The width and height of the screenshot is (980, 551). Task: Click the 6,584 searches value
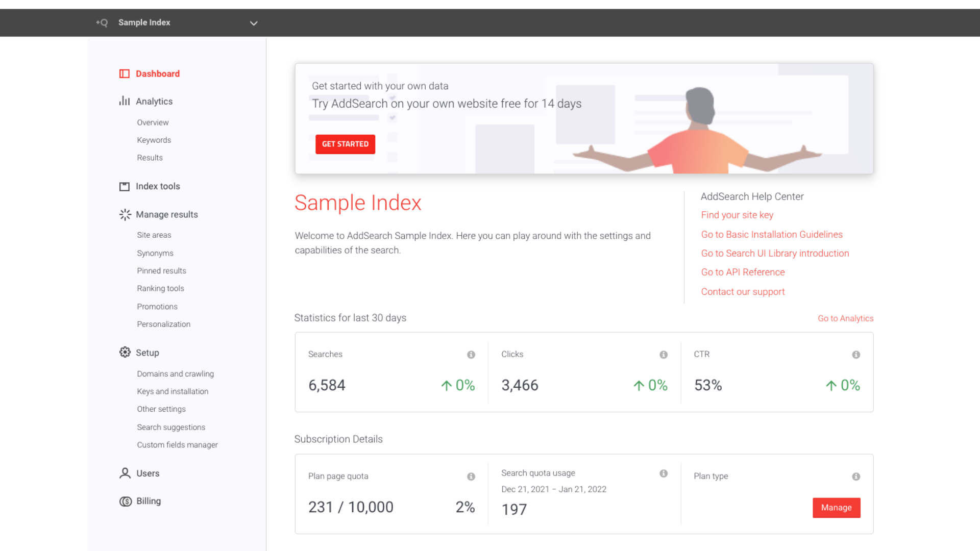(x=327, y=385)
